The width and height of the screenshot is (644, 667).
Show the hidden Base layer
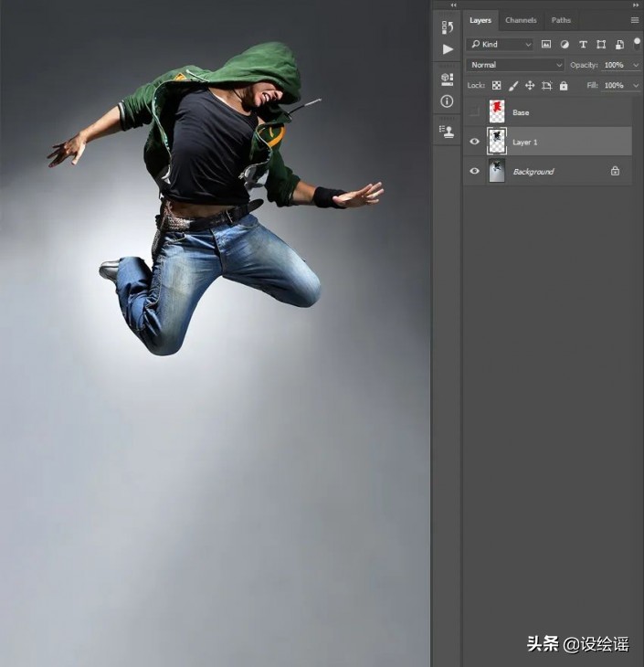[474, 112]
